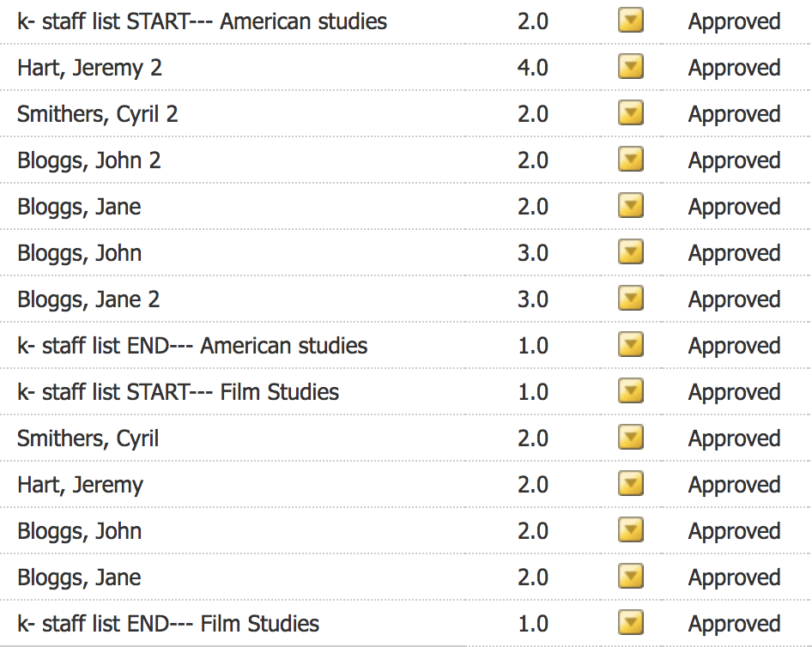
Task: Open the dropdown for Hart, Jeremy
Action: tap(631, 484)
